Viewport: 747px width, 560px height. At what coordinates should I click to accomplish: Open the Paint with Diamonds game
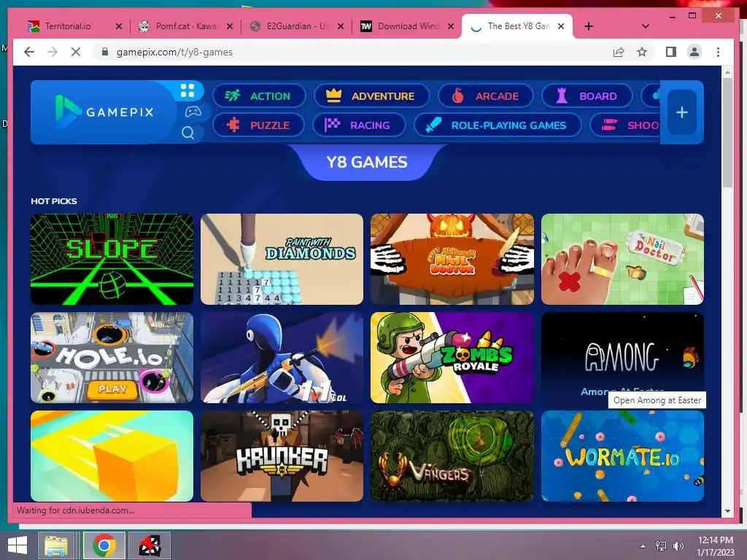coord(282,259)
